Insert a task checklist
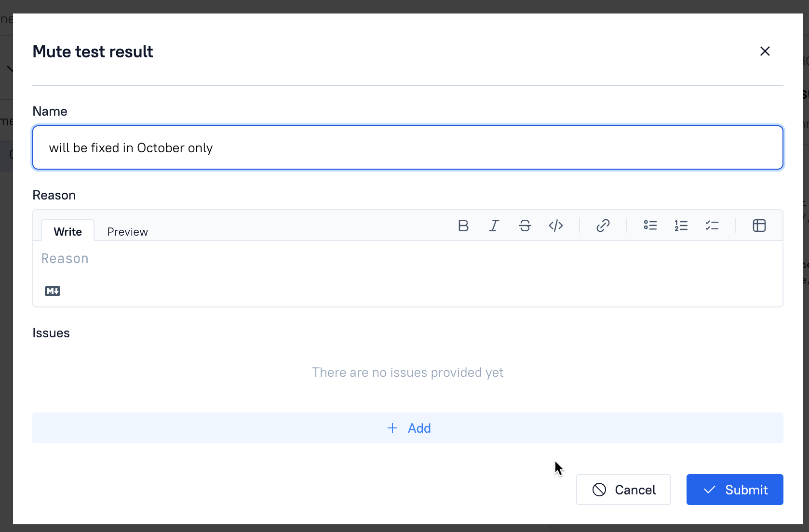This screenshot has height=532, width=809. (x=712, y=226)
